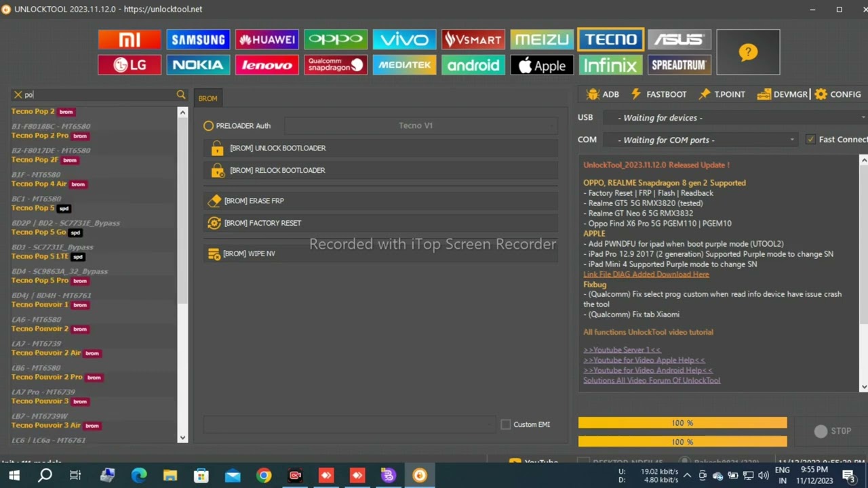This screenshot has width=868, height=488.
Task: Open Solutions All Video Forum Of UnlockTool link
Action: (652, 380)
